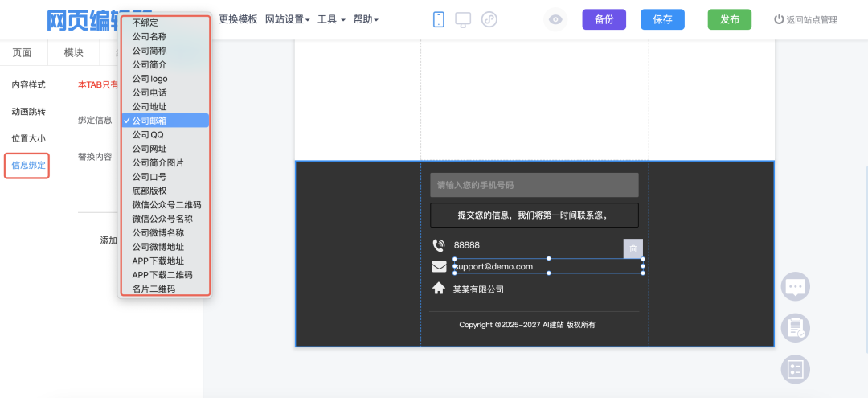This screenshot has height=398, width=868.
Task: Delete selected element with trash icon
Action: tap(633, 248)
